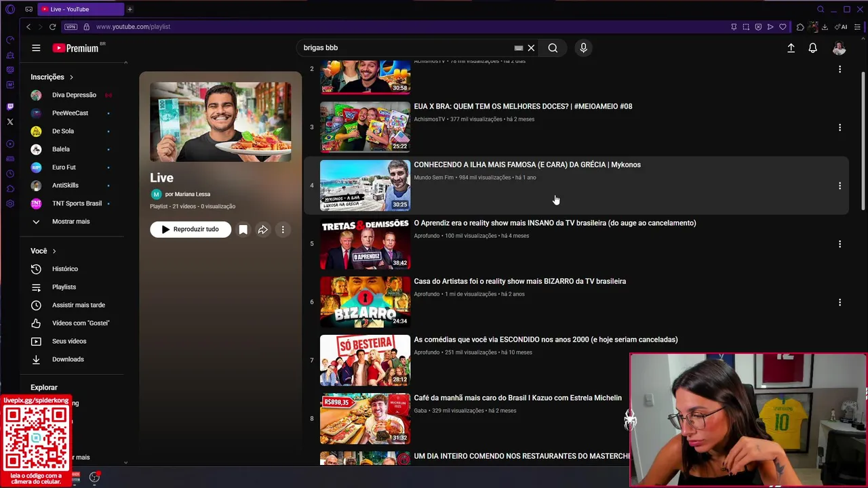Open the Diva Depressão channel
The width and height of the screenshot is (868, 488).
click(74, 95)
